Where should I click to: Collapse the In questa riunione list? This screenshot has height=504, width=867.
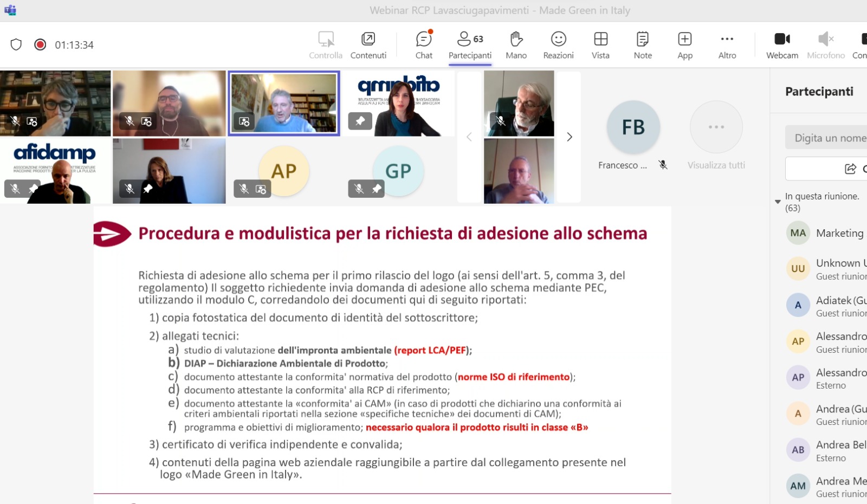click(x=778, y=202)
